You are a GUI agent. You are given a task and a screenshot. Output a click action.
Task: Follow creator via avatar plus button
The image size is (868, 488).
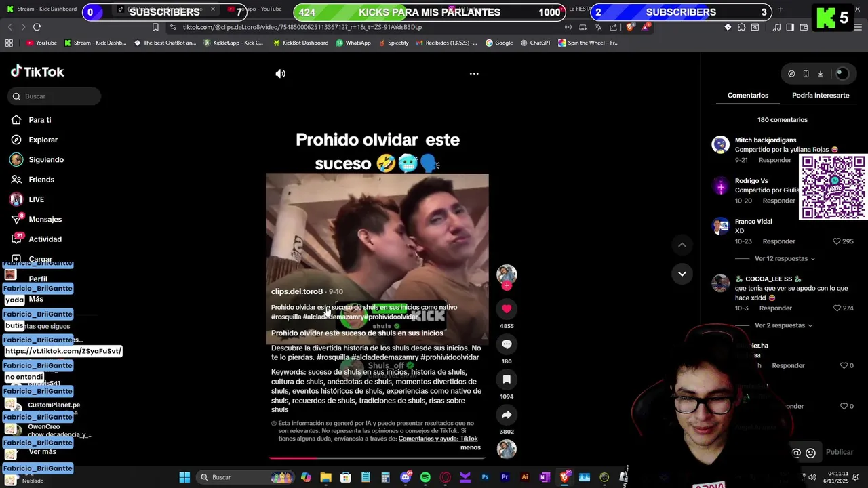(x=507, y=286)
